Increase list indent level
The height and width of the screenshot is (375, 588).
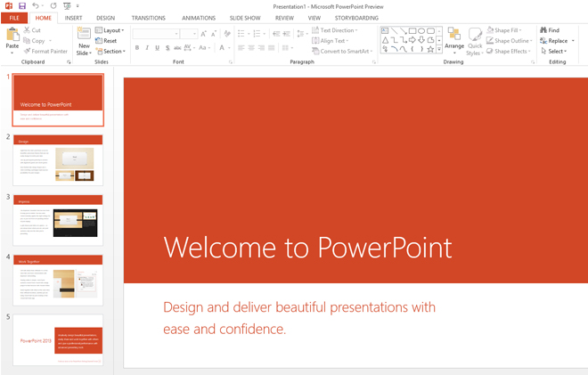click(x=287, y=34)
